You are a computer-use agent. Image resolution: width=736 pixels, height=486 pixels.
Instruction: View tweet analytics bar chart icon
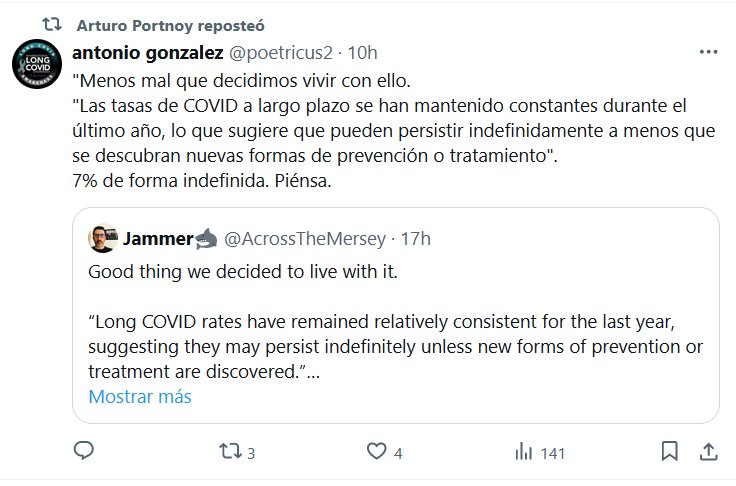click(523, 452)
